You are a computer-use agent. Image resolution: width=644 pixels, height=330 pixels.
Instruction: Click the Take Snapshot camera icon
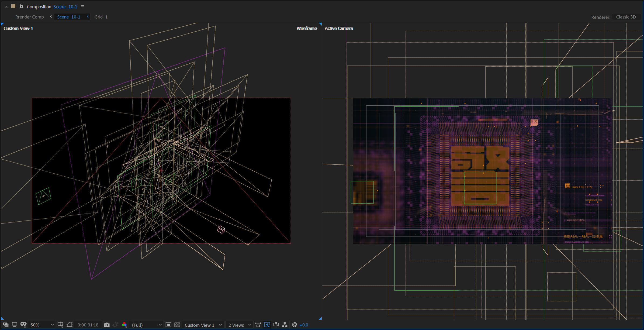(107, 325)
